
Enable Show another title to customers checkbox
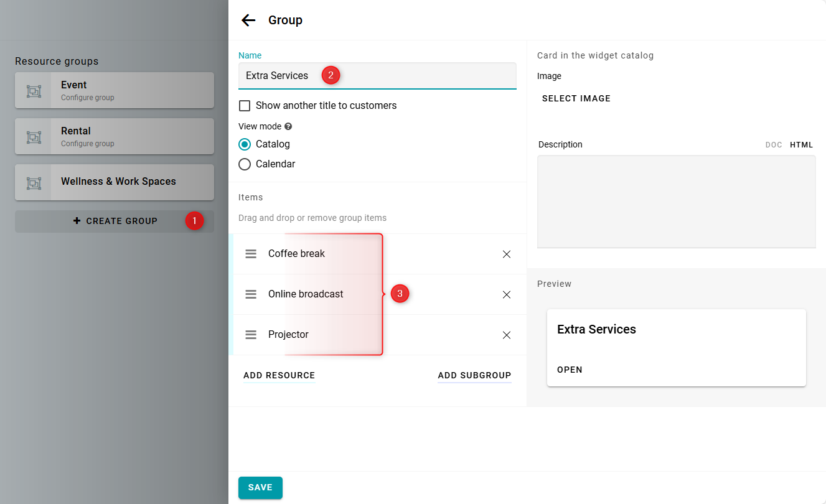click(245, 106)
